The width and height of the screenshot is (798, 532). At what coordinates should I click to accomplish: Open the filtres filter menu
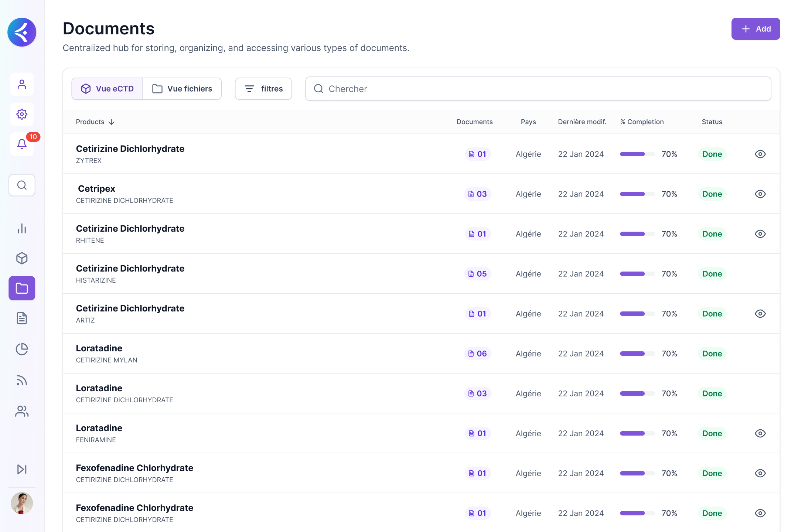[263, 89]
